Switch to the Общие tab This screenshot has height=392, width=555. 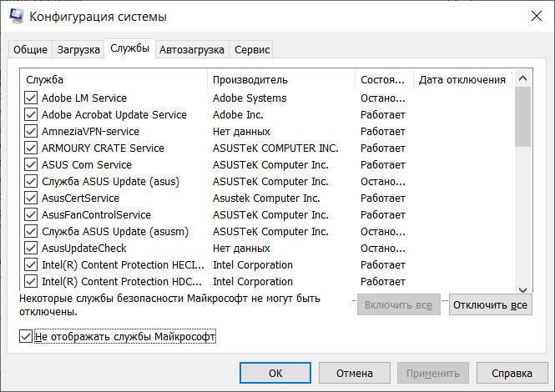[x=30, y=50]
